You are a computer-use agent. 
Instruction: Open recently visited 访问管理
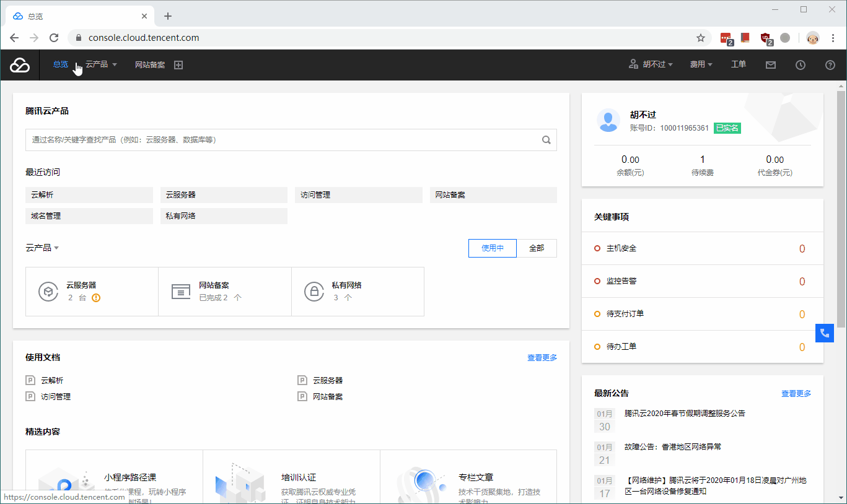(x=359, y=195)
